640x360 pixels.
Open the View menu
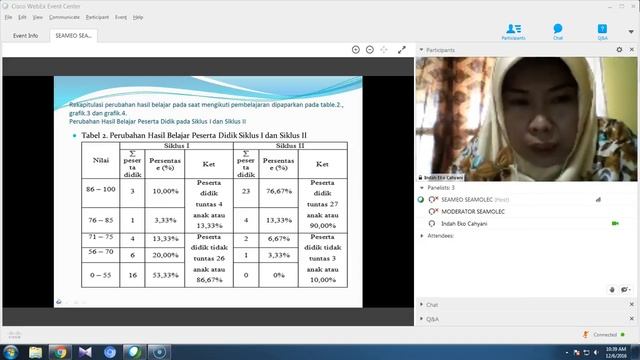[38, 17]
